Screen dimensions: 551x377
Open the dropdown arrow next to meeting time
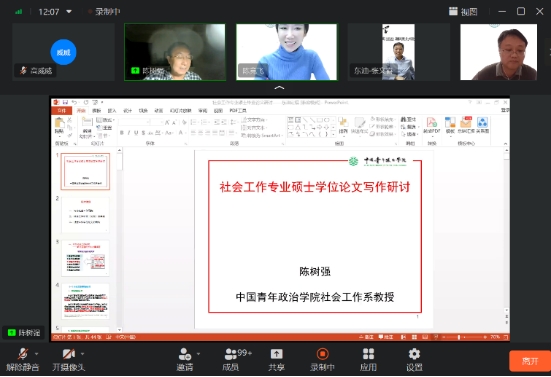coord(69,12)
